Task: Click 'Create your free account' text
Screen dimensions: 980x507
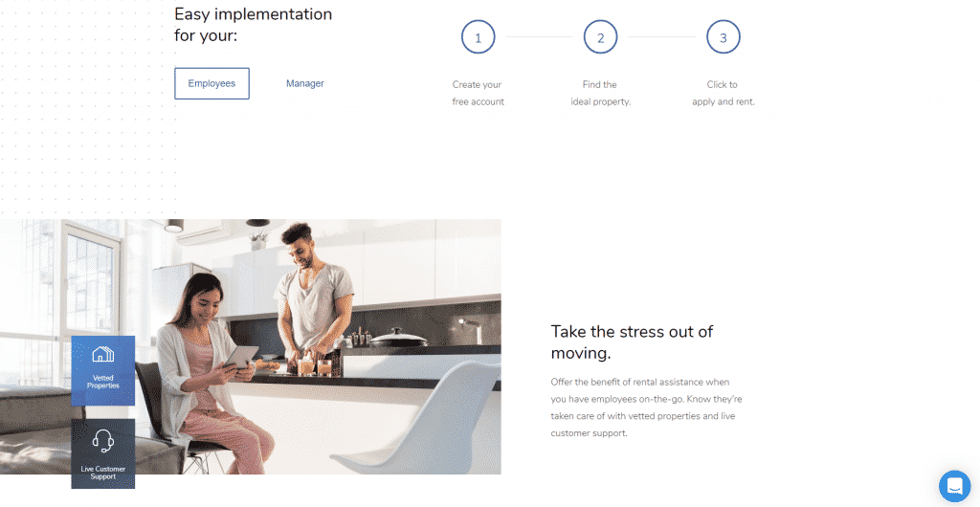Action: tap(479, 93)
